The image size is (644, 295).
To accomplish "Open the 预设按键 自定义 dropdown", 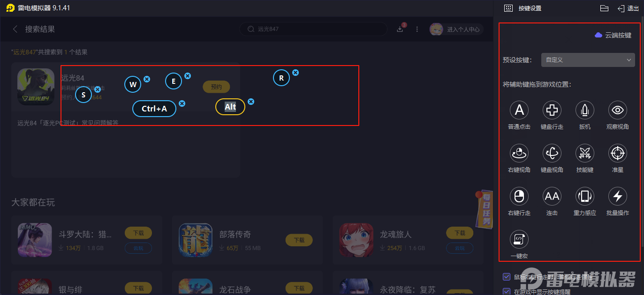I will (588, 60).
